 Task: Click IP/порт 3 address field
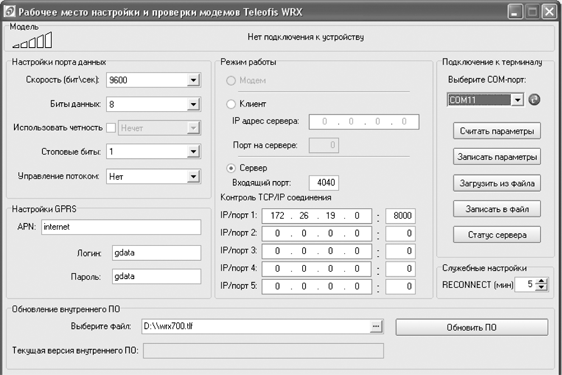pos(317,251)
